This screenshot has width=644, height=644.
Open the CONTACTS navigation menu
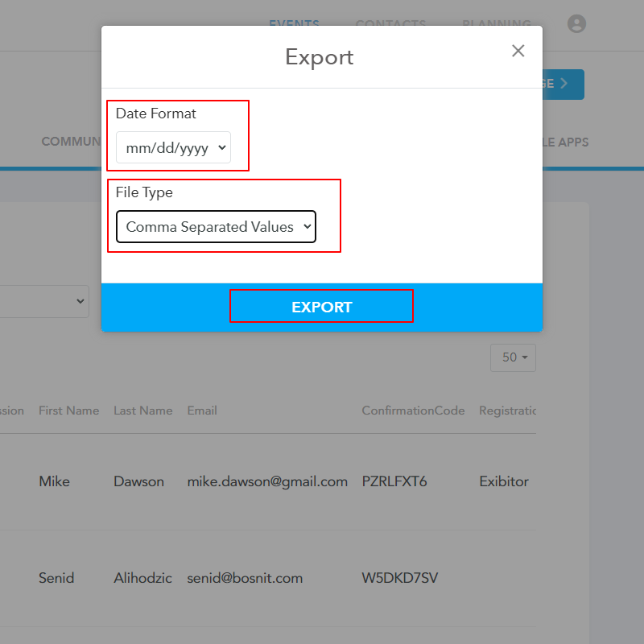390,24
